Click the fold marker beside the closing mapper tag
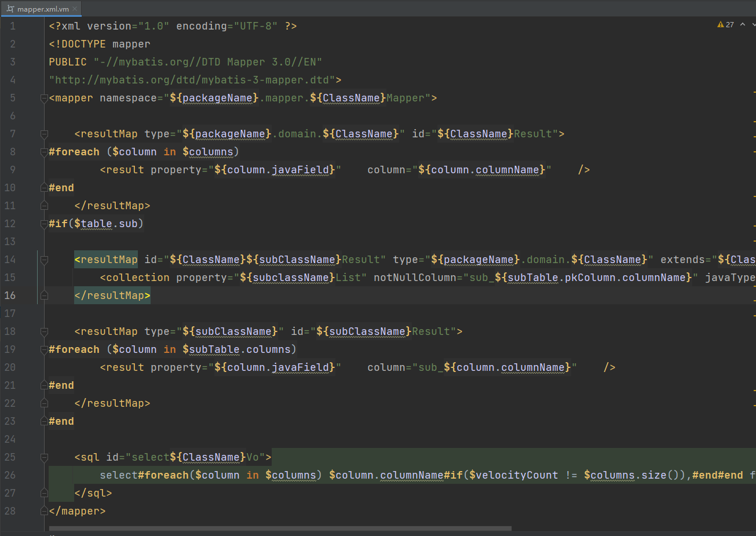The image size is (756, 536). 43,511
